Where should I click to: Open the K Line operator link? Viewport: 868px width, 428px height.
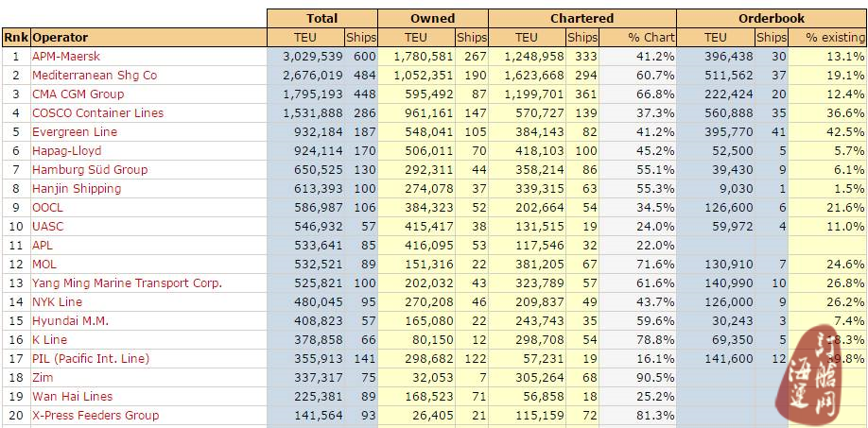click(49, 339)
